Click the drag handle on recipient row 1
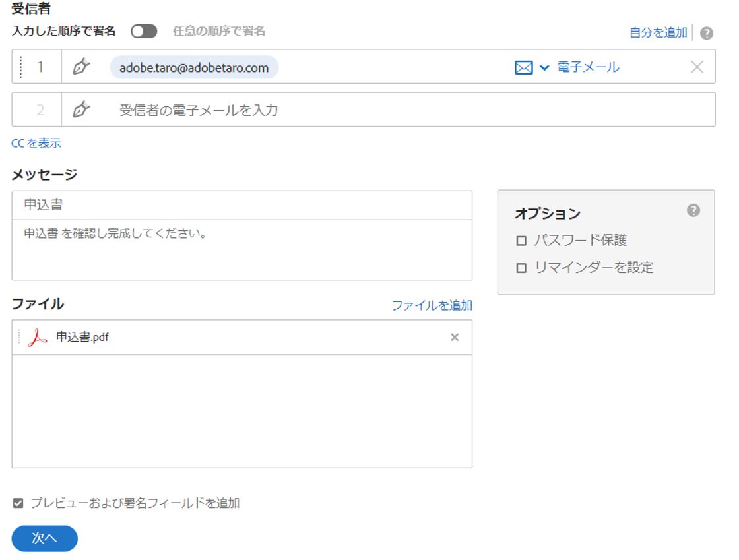 pyautogui.click(x=20, y=67)
